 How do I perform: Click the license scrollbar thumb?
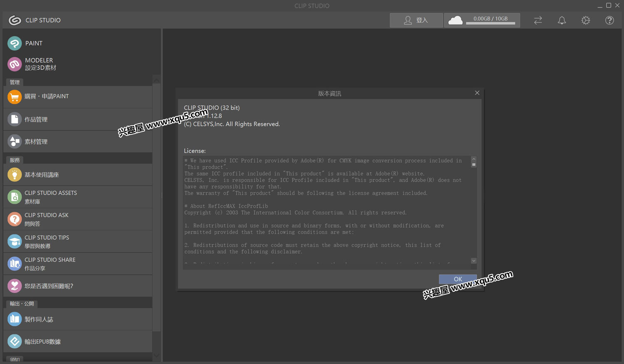(x=473, y=165)
